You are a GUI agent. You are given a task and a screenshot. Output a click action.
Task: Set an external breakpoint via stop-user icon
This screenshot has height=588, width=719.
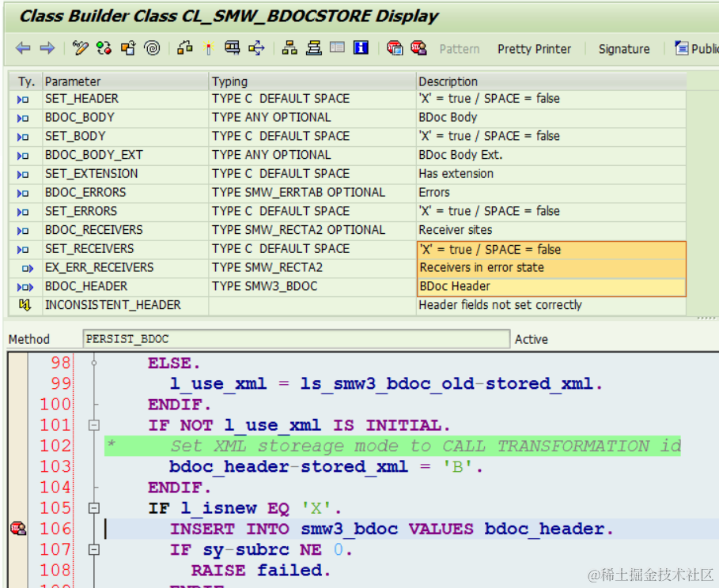[418, 47]
